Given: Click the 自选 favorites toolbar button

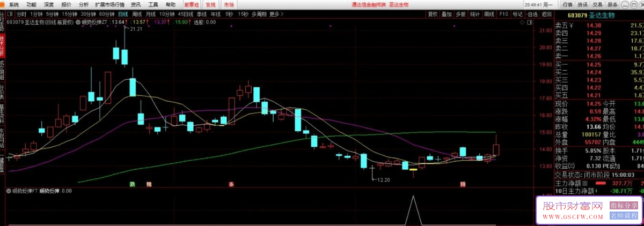Looking at the screenshot, I should pyautogui.click(x=532, y=13).
